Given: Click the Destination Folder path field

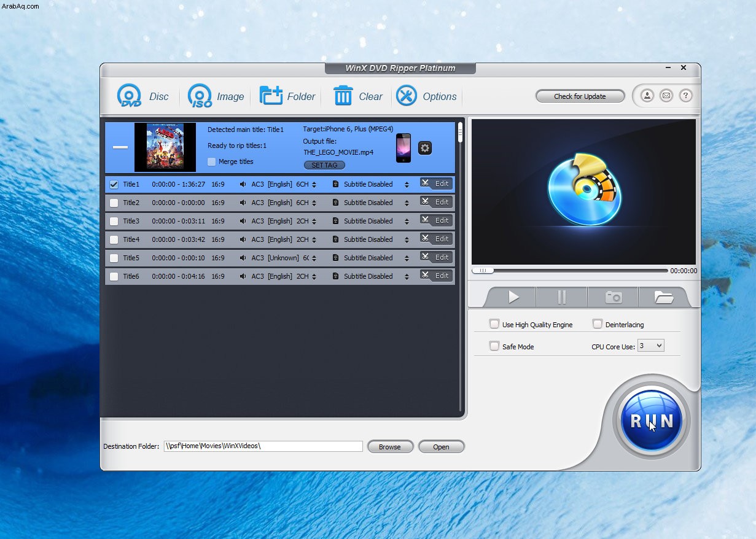Looking at the screenshot, I should tap(263, 446).
